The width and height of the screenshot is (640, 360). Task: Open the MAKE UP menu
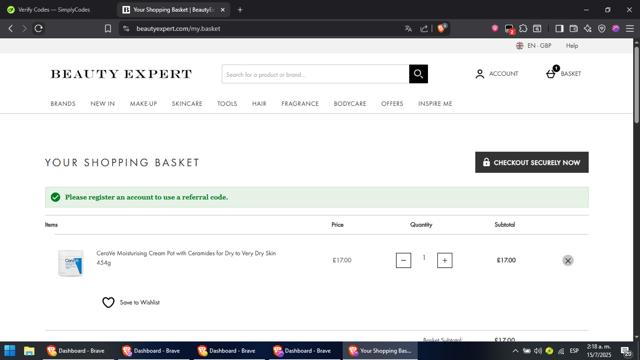(x=143, y=104)
